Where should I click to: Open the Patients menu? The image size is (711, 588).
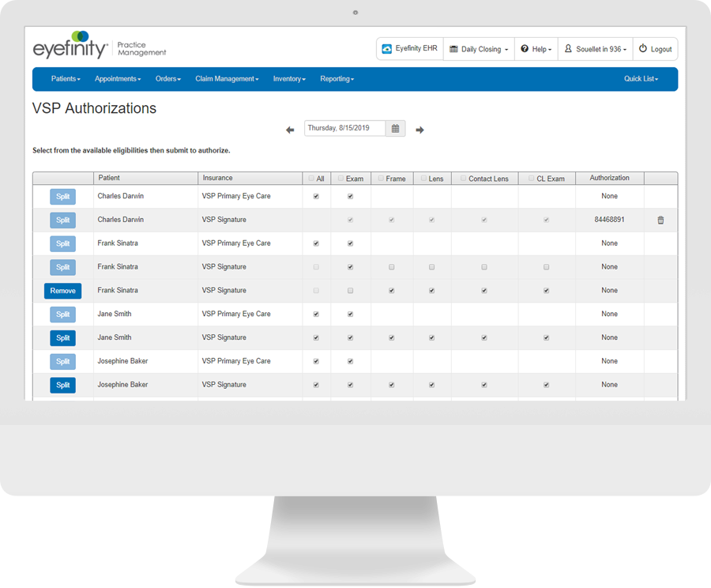tap(66, 79)
